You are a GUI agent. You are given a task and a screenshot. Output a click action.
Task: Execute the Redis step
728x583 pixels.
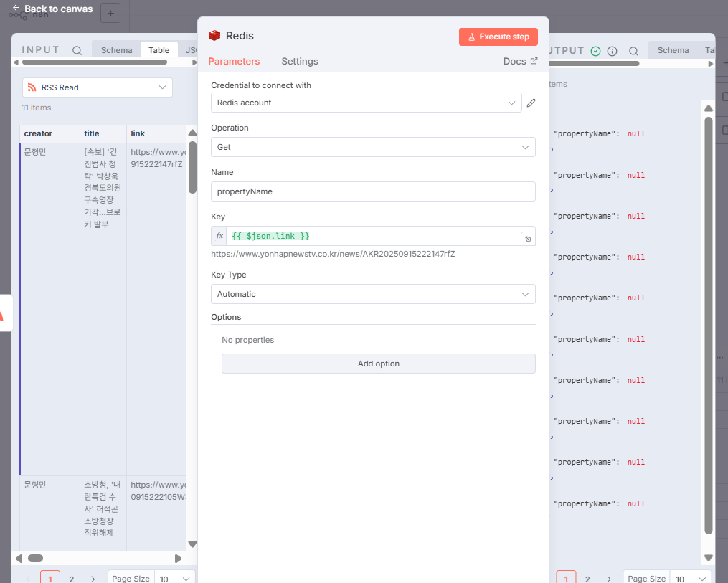(x=498, y=37)
